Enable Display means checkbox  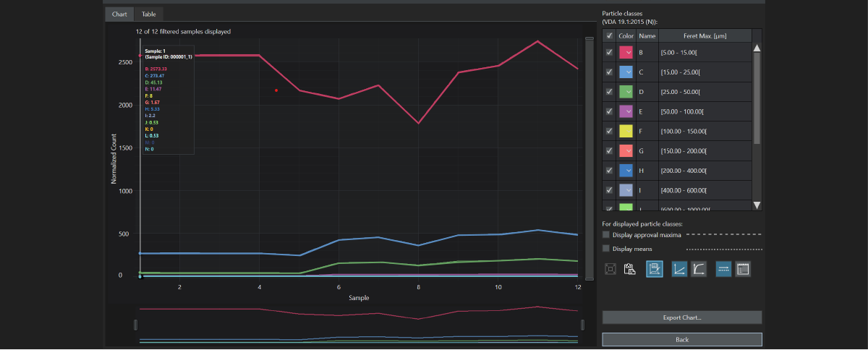click(x=606, y=249)
